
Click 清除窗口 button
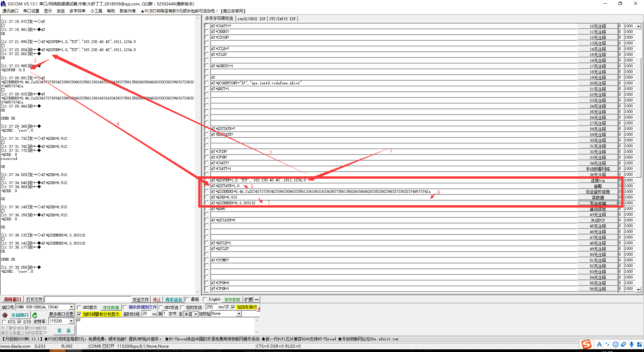tap(12, 299)
